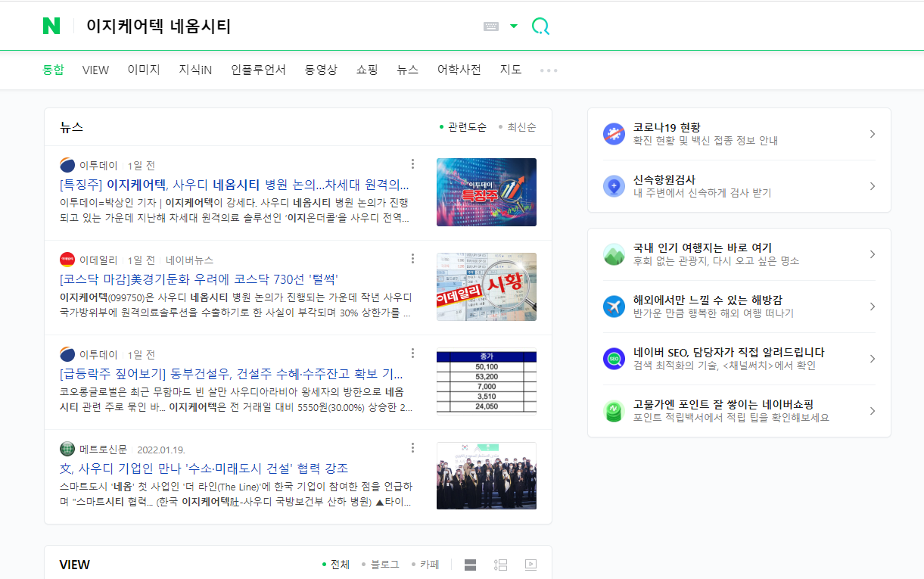Open the [코스닥 마감] article headline

(199, 279)
